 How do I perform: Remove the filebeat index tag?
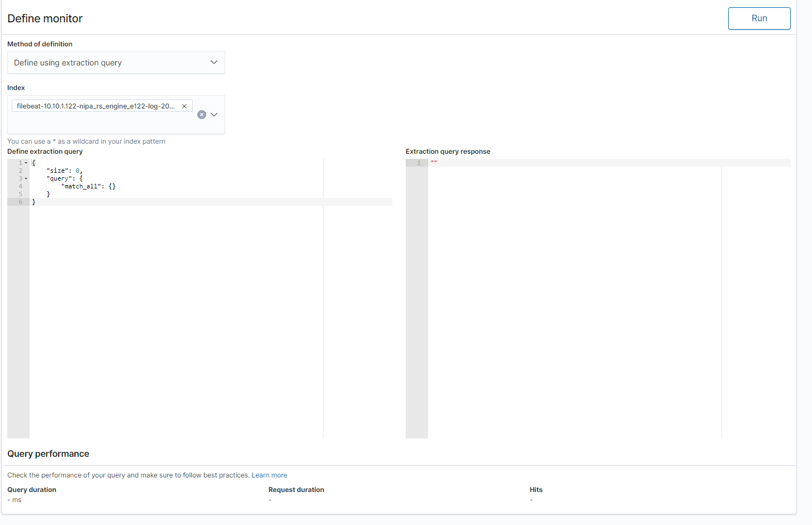(184, 106)
